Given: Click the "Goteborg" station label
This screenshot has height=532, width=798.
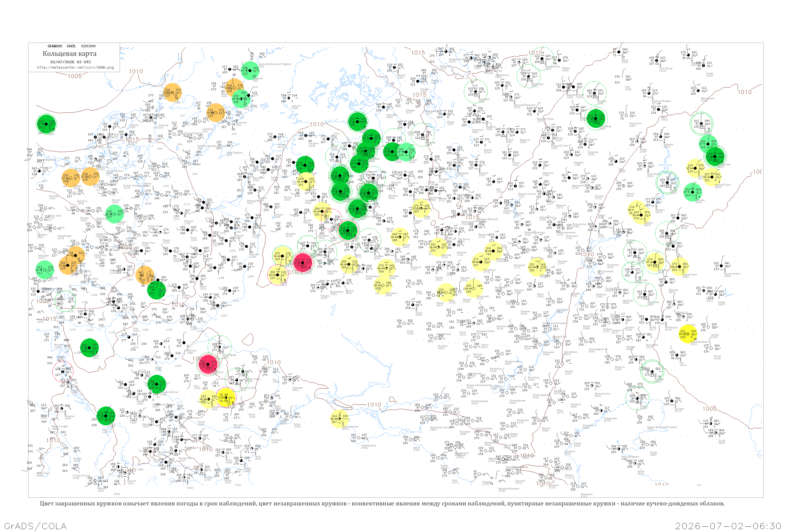Looking at the screenshot, I should coord(164,125).
